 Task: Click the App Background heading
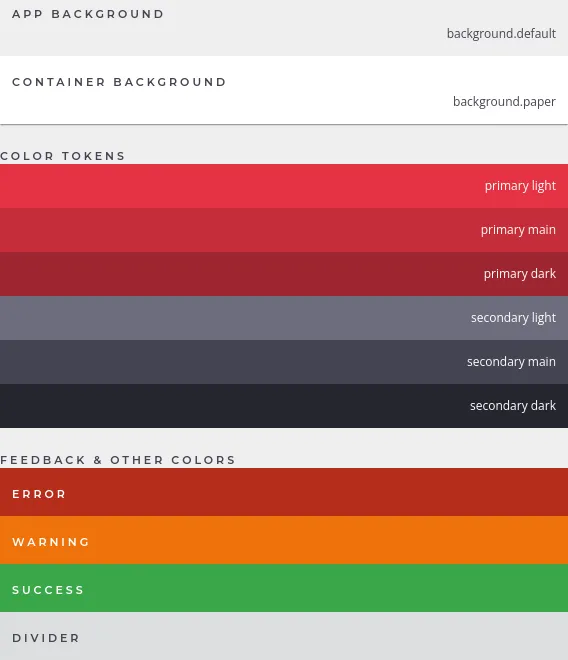coord(88,14)
